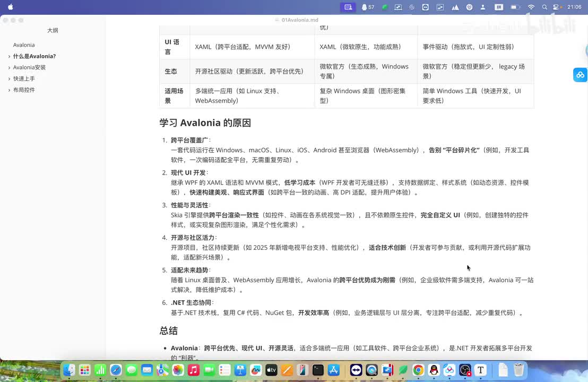Image resolution: width=588 pixels, height=382 pixels.
Task: Switch to Typora in the dock
Action: 480,370
